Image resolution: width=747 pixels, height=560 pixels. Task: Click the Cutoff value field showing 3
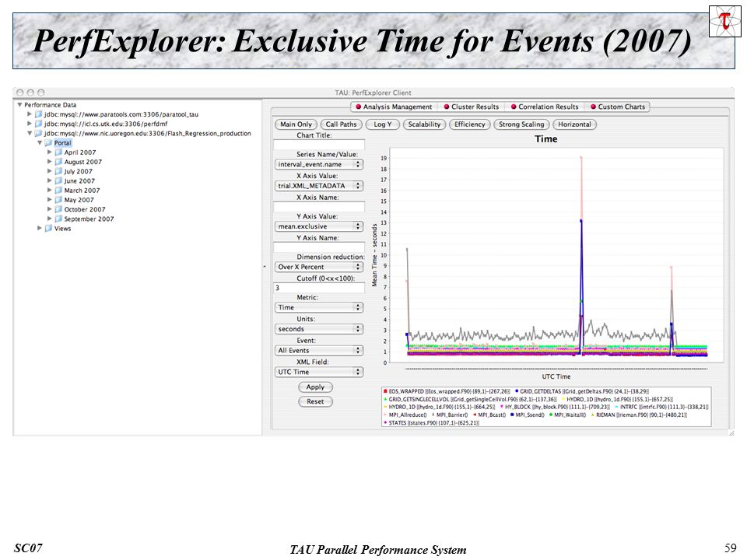coord(319,288)
